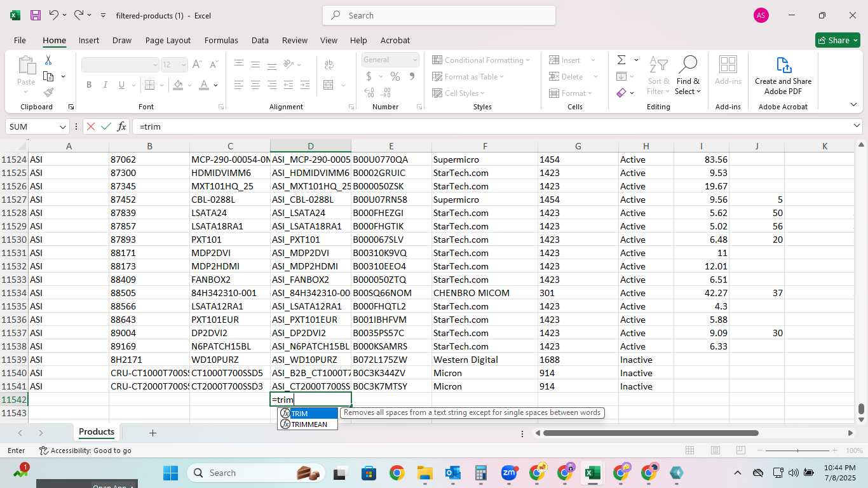868x488 pixels.
Task: Click the Orientation text angle icon
Action: click(x=288, y=64)
